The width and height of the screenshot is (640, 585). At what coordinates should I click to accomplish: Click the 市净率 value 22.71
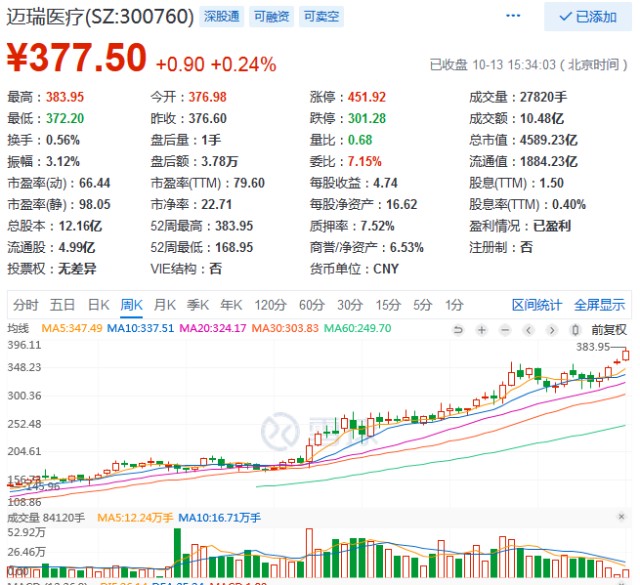pyautogui.click(x=217, y=204)
